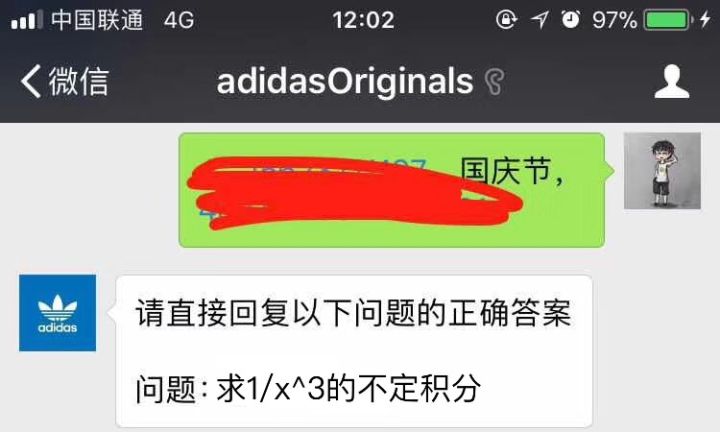
Task: Tap the 97% battery percentage text
Action: pos(614,21)
